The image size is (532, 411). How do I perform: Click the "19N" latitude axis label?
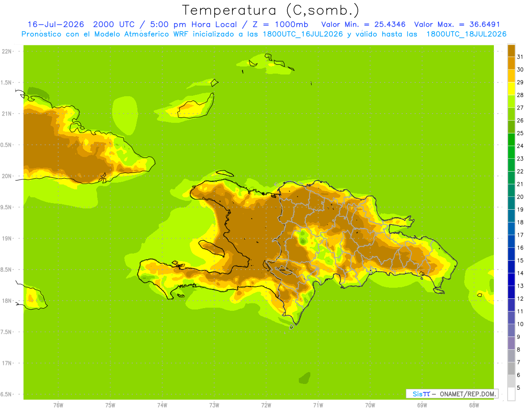(x=7, y=238)
